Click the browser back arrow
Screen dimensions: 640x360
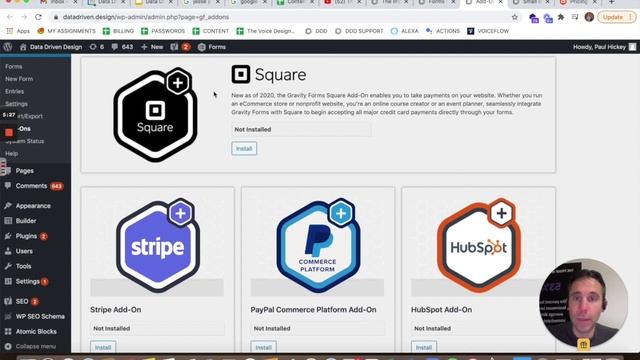[10, 17]
